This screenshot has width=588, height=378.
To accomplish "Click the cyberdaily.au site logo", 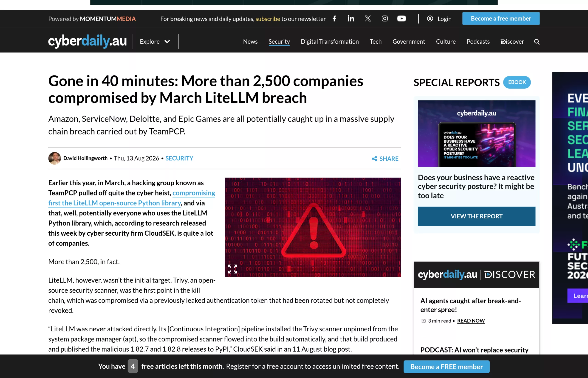I will pos(88,41).
